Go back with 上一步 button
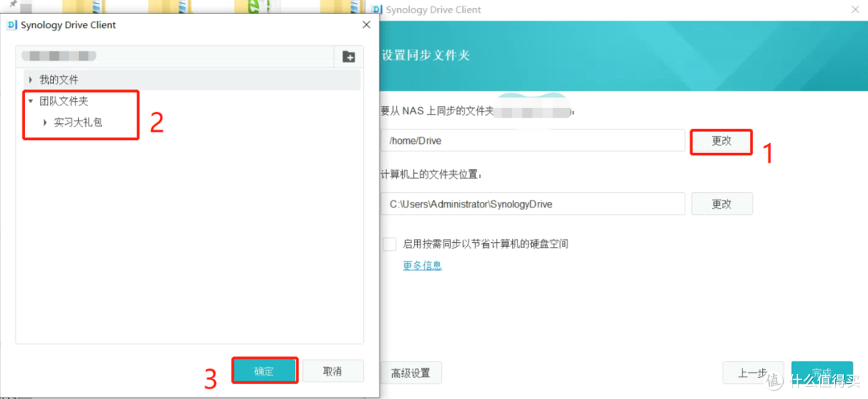Image resolution: width=868 pixels, height=399 pixels. click(x=753, y=373)
